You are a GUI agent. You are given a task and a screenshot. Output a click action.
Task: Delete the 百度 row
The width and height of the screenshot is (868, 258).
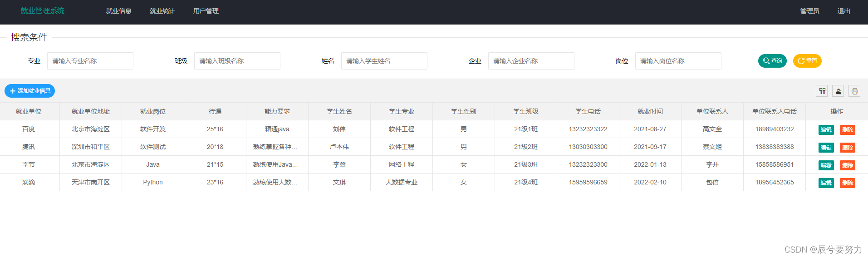click(x=848, y=129)
